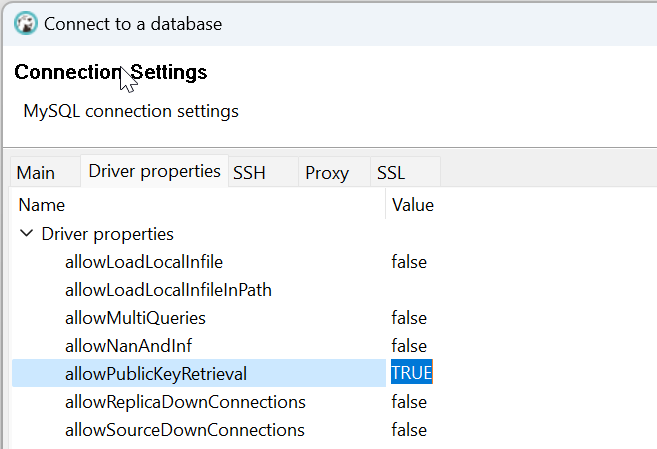Open the Proxy tab

click(x=327, y=173)
